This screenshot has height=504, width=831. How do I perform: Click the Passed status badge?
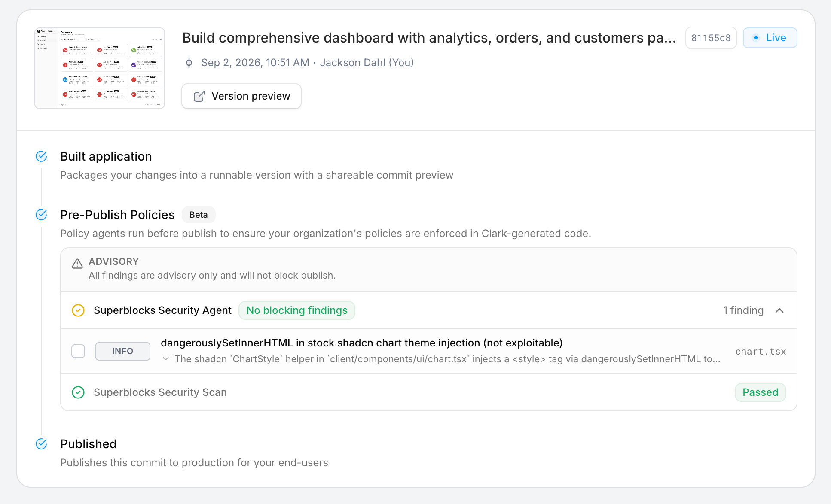tap(761, 392)
